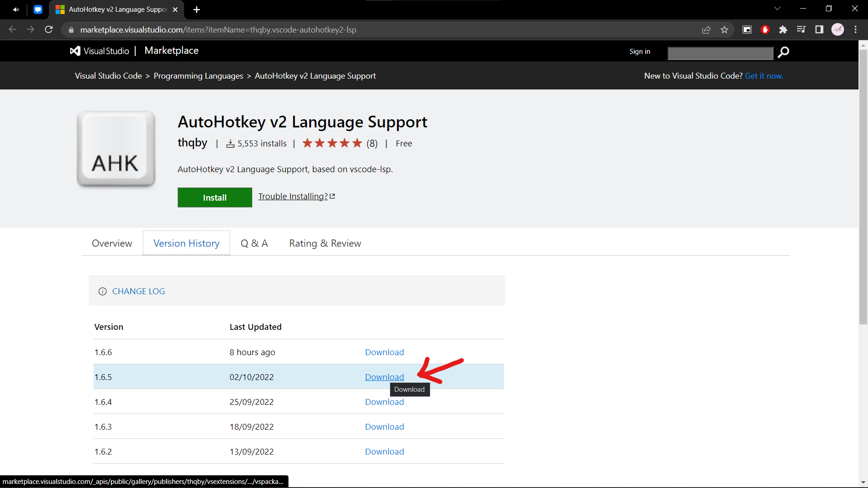Click the site security padlock icon

71,30
